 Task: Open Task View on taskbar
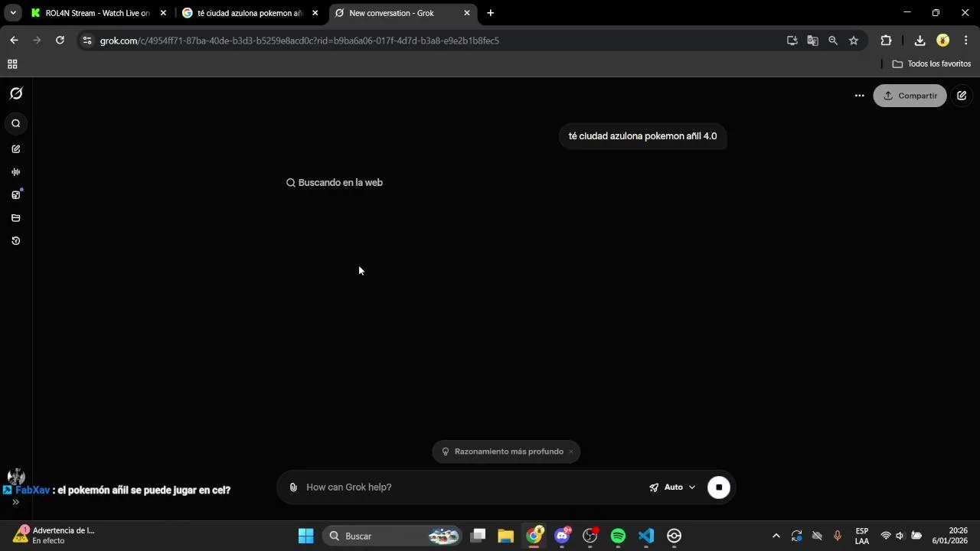coord(478,536)
